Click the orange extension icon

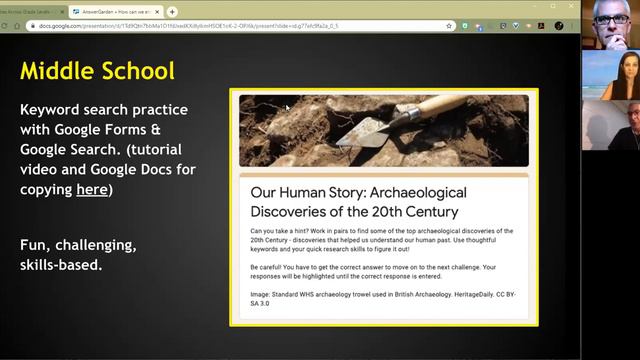pyautogui.click(x=529, y=26)
